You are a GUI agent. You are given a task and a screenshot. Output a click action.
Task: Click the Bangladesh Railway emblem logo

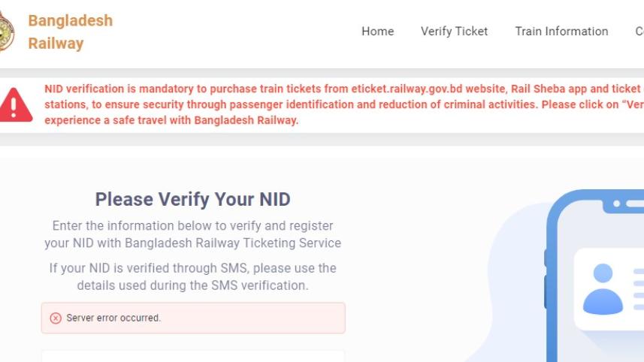[x=5, y=32]
